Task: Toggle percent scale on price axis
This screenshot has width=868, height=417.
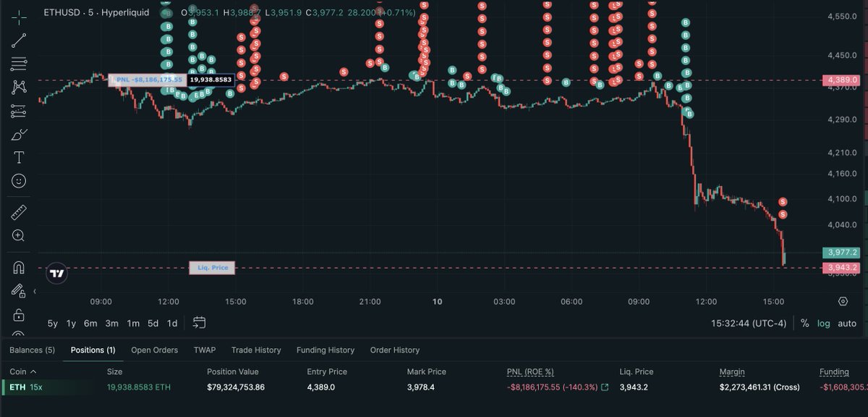Action: 804,324
